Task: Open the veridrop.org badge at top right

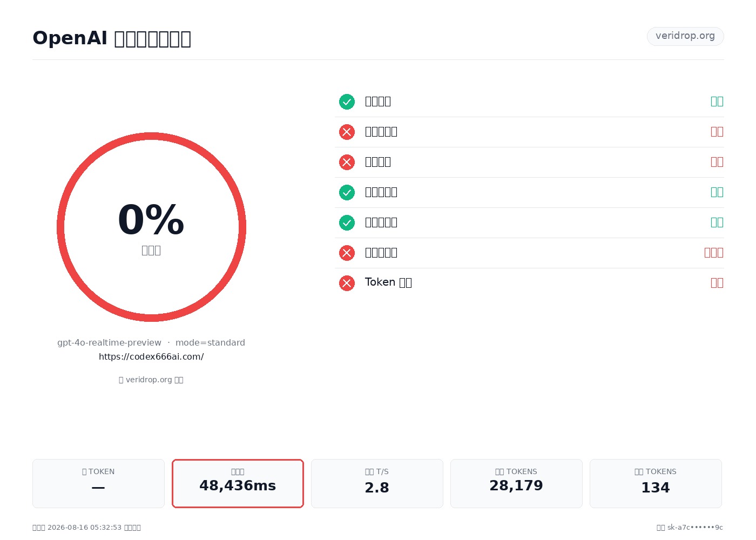Action: tap(685, 36)
